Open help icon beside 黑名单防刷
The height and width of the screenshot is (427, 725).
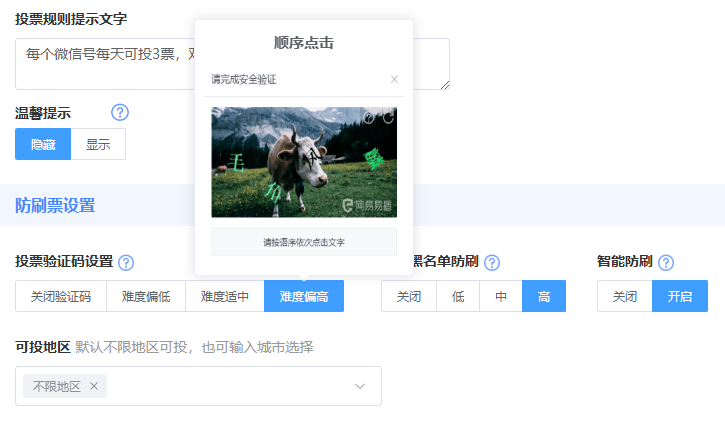492,263
